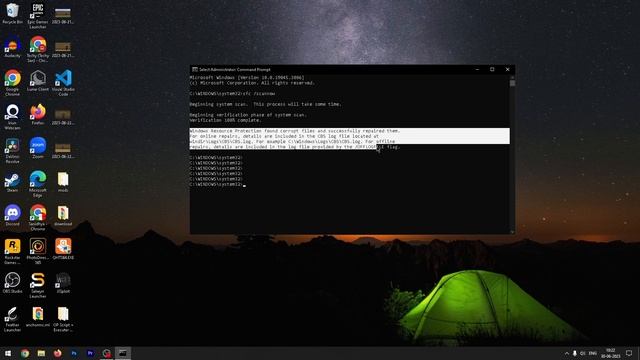Image resolution: width=640 pixels, height=360 pixels.
Task: Open the notification center icon
Action: click(x=629, y=353)
